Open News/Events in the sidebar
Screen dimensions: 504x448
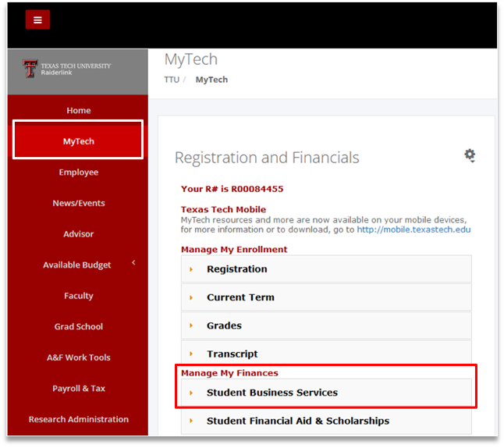pyautogui.click(x=79, y=203)
